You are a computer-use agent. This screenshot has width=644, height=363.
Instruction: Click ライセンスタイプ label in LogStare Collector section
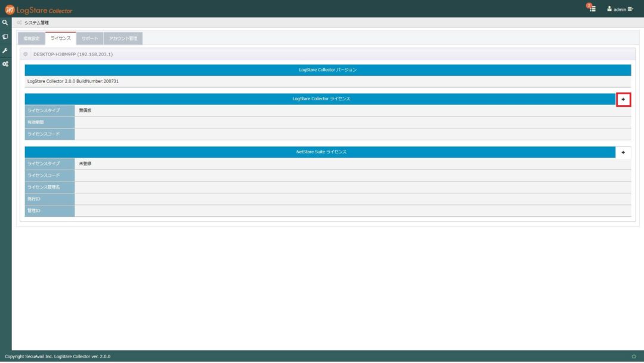(x=49, y=110)
